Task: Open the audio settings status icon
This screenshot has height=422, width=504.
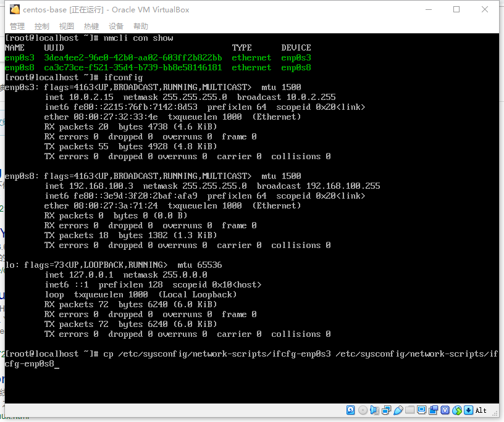Action: [x=374, y=410]
